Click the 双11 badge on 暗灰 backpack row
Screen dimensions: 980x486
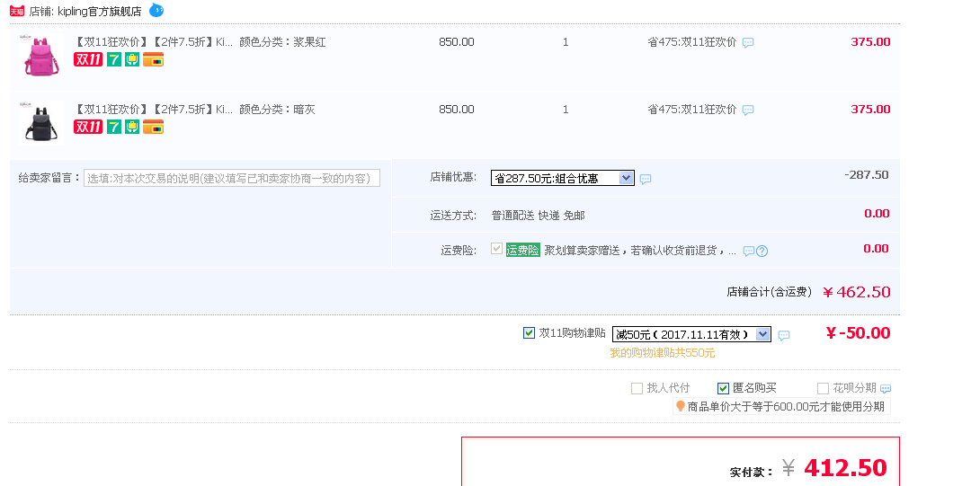(88, 127)
